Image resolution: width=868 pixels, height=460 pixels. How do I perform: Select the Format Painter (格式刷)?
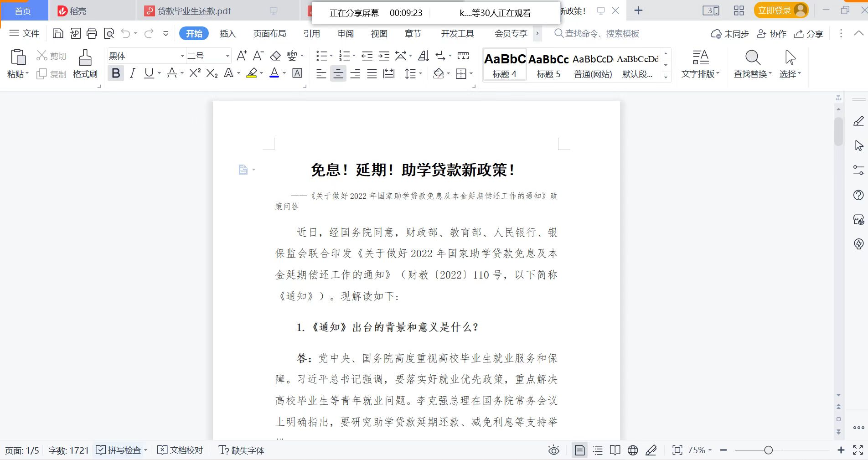(x=85, y=64)
